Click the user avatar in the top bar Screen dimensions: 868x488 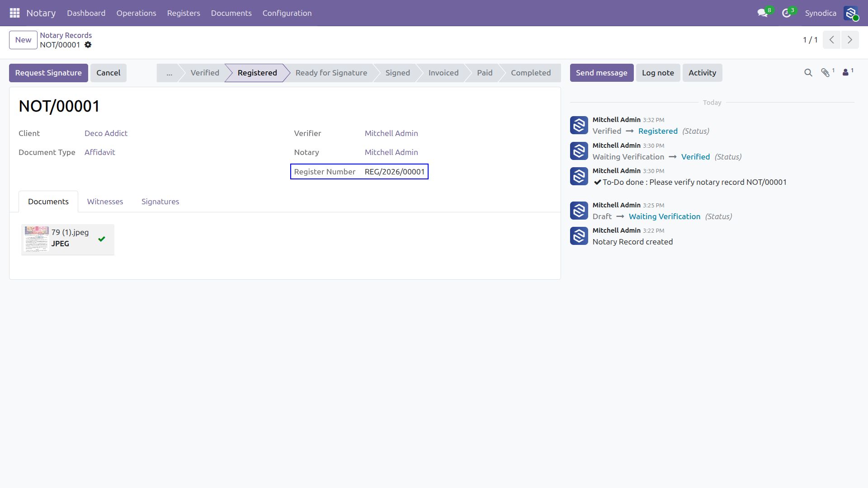coord(851,13)
